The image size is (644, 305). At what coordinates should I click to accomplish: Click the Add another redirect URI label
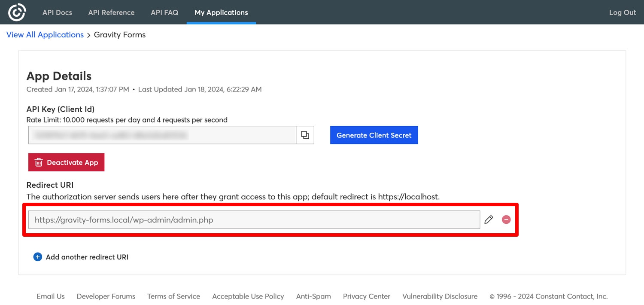[x=87, y=257]
